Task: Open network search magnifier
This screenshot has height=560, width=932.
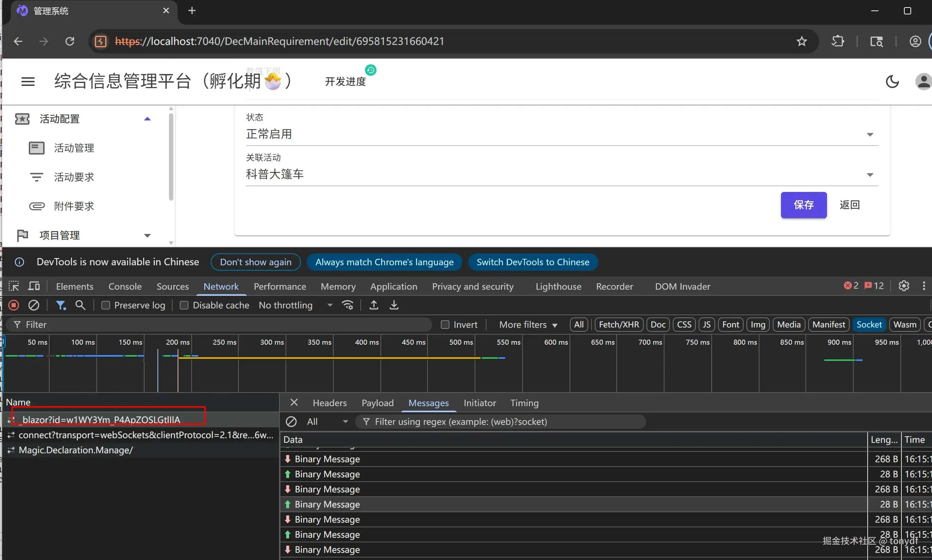Action: click(80, 305)
